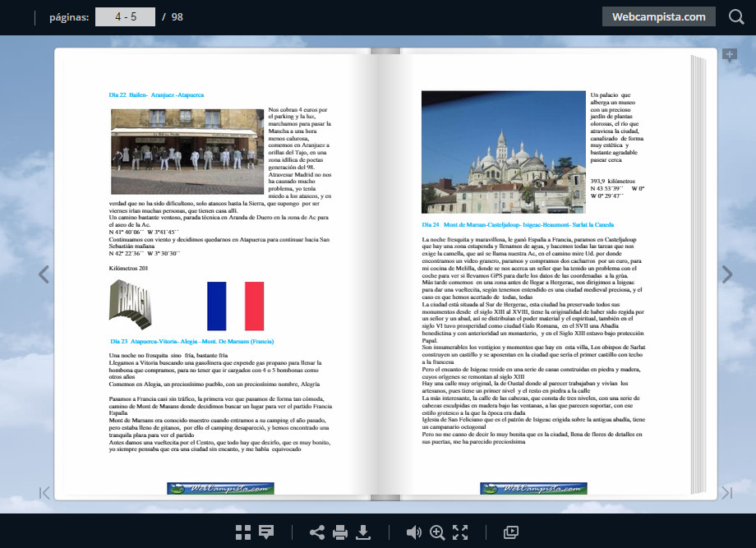This screenshot has height=548, width=756.
Task: Click the cathedral photo on right page
Action: pyautogui.click(x=504, y=152)
